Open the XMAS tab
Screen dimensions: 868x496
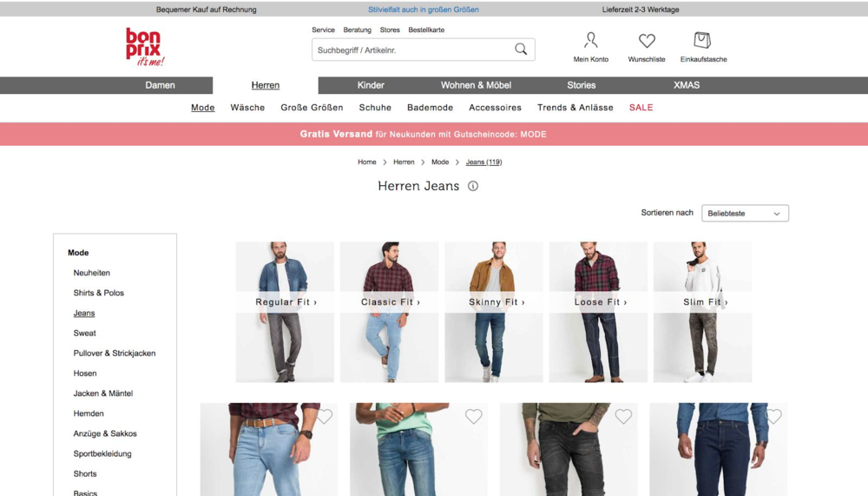tap(687, 85)
